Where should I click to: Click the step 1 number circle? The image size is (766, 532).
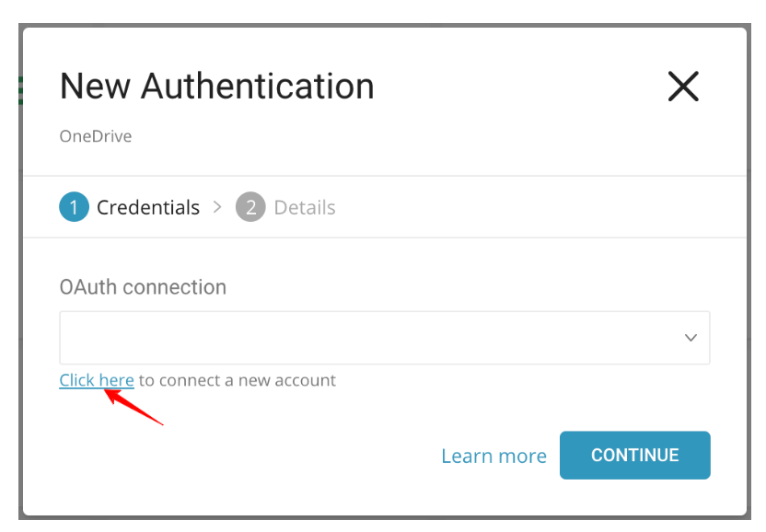point(74,207)
